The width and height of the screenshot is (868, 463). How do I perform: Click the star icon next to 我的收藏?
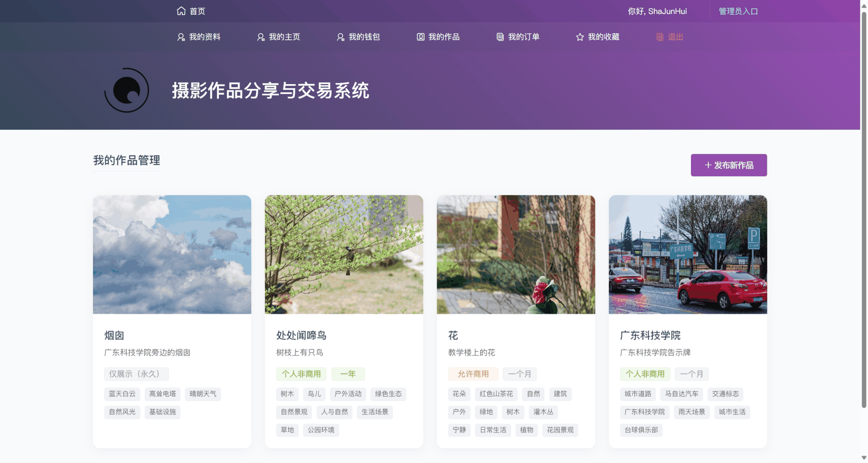pyautogui.click(x=580, y=37)
